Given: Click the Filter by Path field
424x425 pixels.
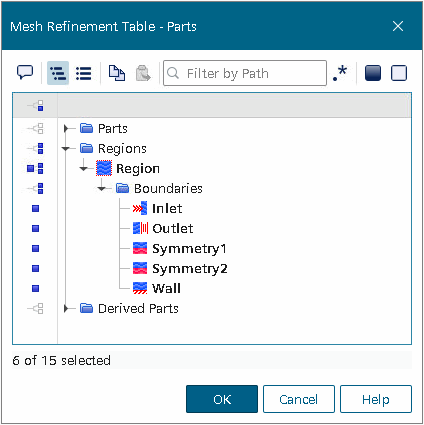Looking at the screenshot, I should click(x=245, y=73).
